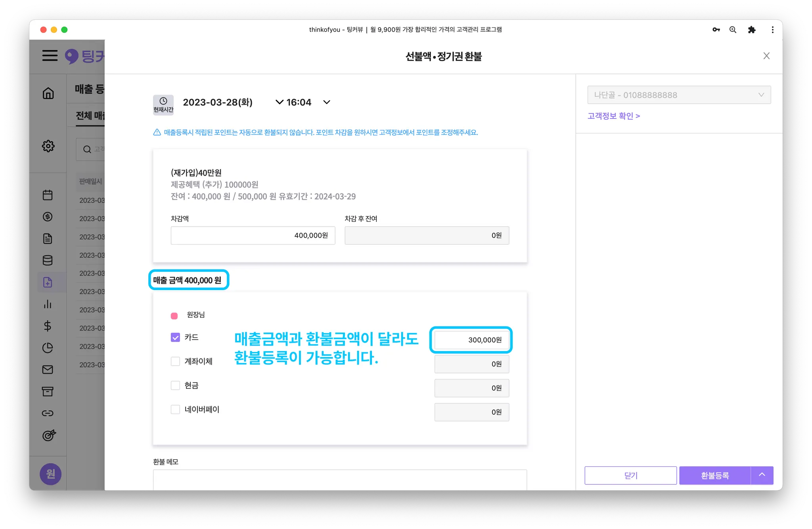Expand the 환불등록 arrow options
Viewport: 812px width, 529px height.
point(762,475)
